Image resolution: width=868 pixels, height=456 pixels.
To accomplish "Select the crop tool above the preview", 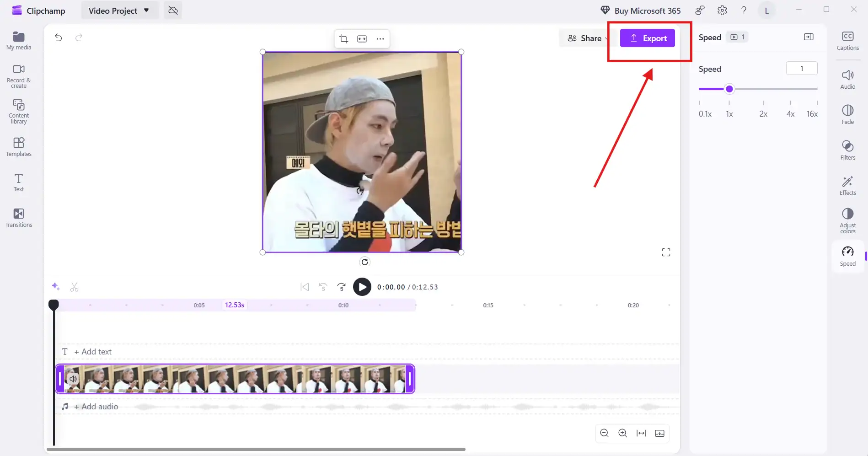I will (343, 38).
